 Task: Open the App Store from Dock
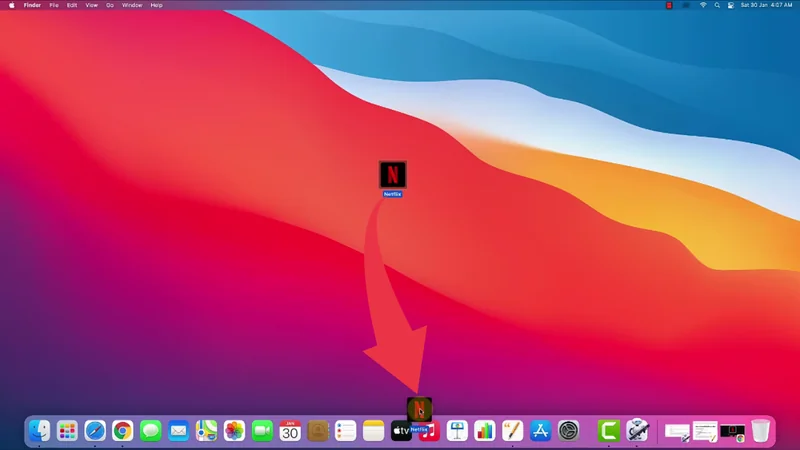541,431
